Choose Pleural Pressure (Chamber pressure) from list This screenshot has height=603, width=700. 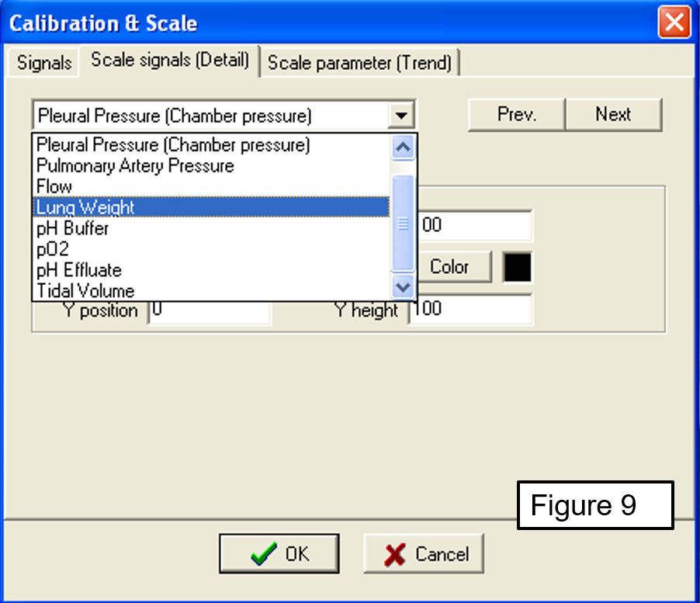(173, 145)
